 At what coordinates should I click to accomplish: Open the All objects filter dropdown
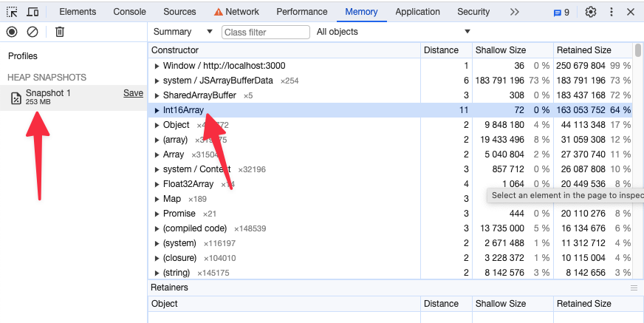[393, 32]
